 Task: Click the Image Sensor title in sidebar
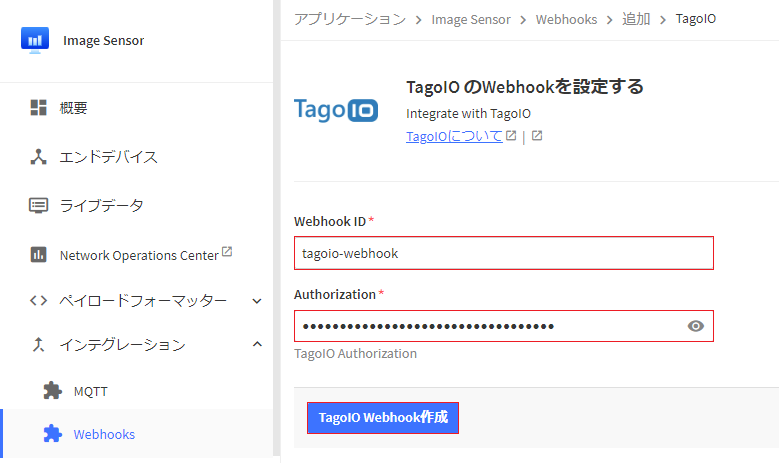[x=103, y=40]
